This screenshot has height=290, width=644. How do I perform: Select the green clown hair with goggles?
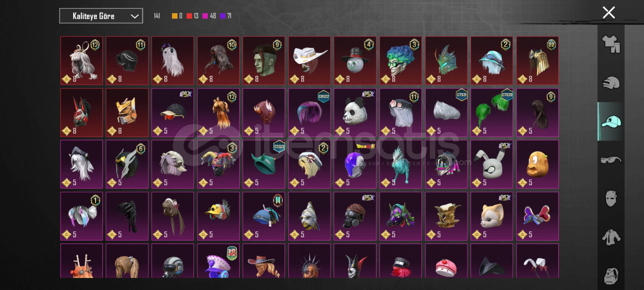[401, 61]
